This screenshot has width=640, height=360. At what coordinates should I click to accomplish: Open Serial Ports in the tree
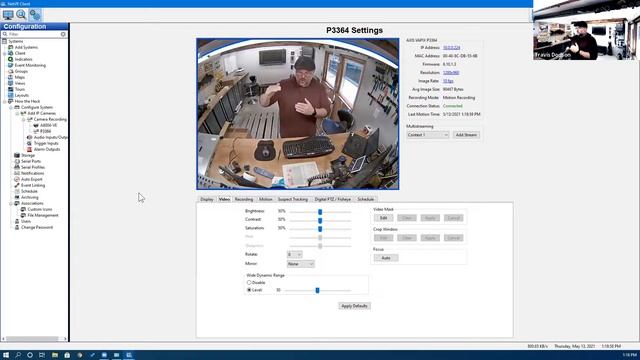(x=31, y=161)
